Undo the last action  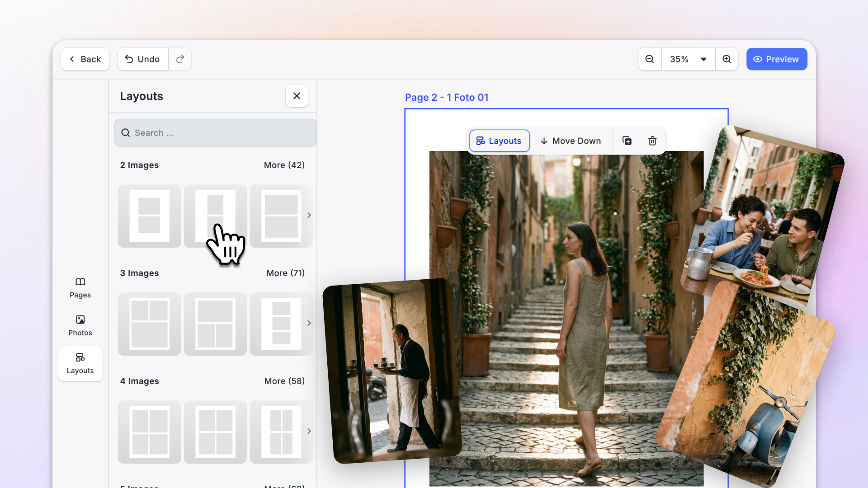pos(143,59)
